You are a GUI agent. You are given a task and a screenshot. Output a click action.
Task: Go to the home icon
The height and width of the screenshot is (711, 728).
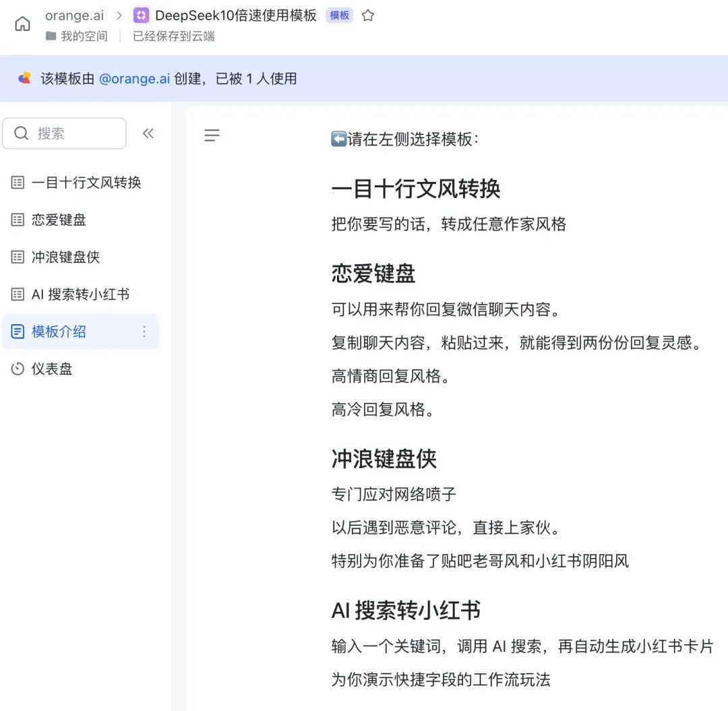[x=22, y=23]
